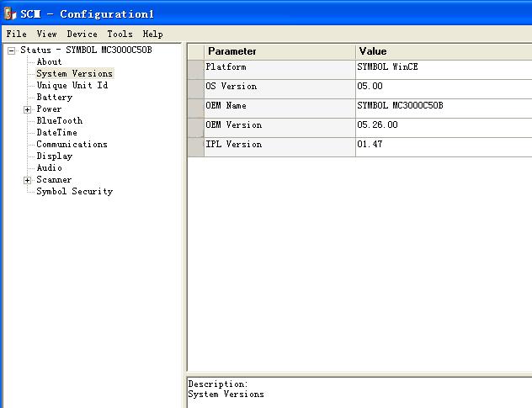The height and width of the screenshot is (408, 532).
Task: Select DateTime tree item
Action: [x=56, y=133]
